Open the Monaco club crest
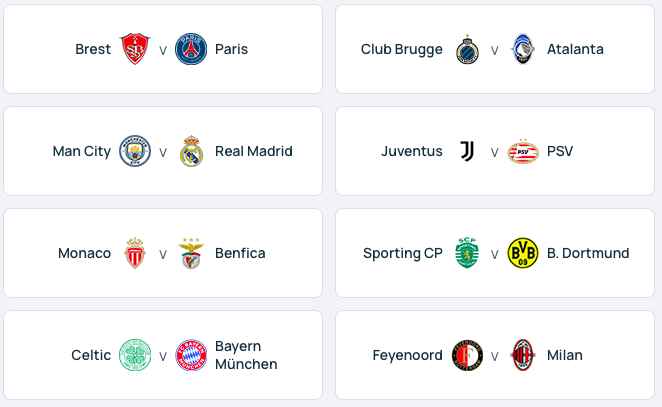 (135, 253)
